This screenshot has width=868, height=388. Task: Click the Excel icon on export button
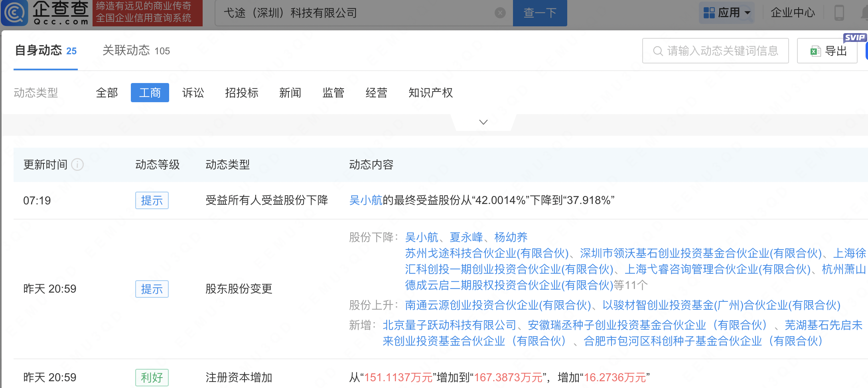(815, 51)
